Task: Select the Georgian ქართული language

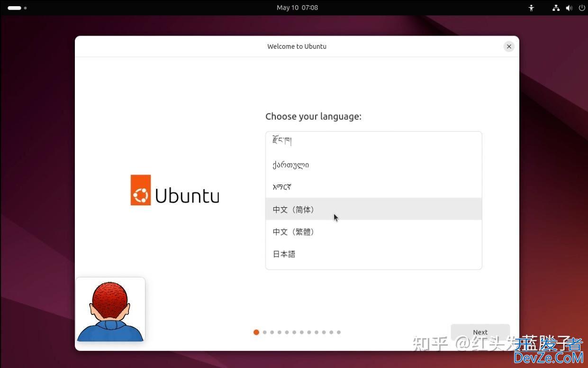Action: [x=374, y=165]
